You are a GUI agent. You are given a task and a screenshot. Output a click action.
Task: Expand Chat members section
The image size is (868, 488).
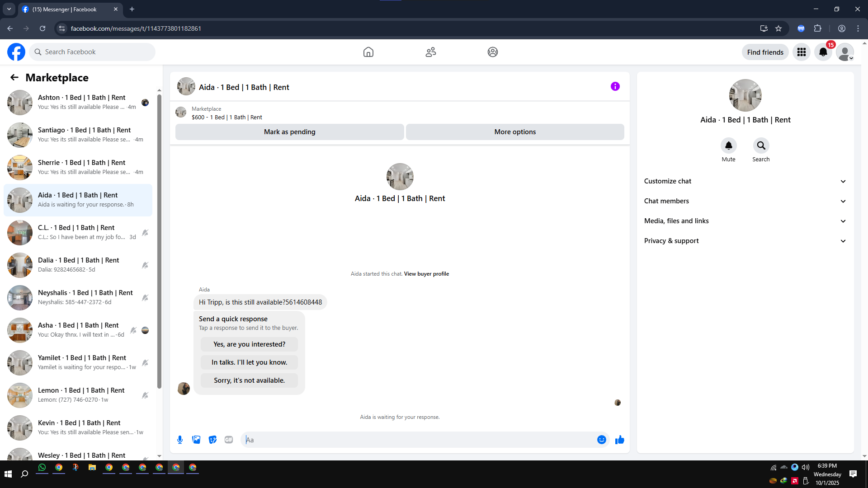(x=745, y=201)
